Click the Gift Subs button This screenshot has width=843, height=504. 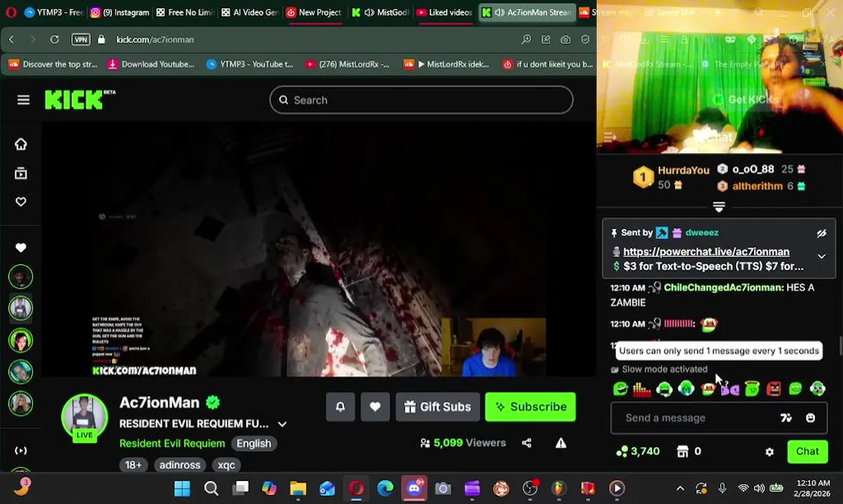438,407
